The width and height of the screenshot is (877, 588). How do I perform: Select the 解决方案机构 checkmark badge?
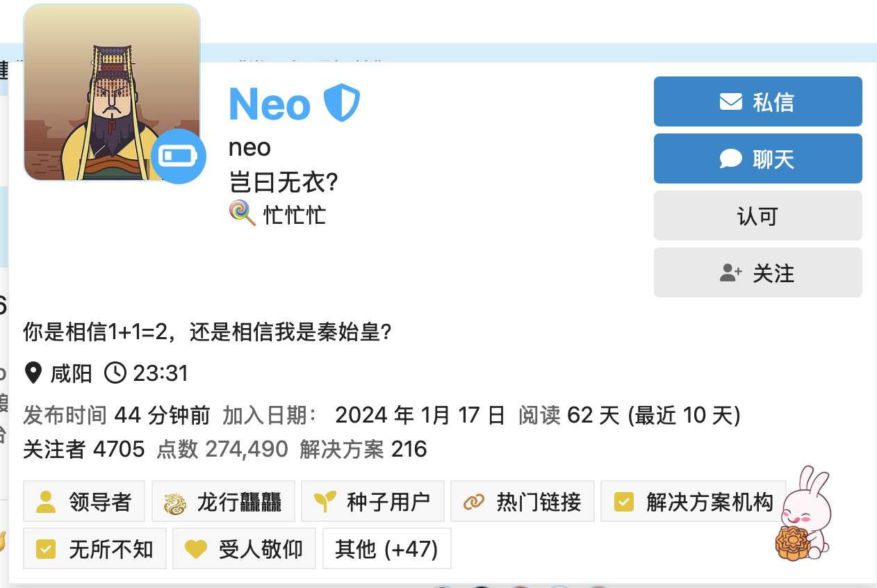694,501
